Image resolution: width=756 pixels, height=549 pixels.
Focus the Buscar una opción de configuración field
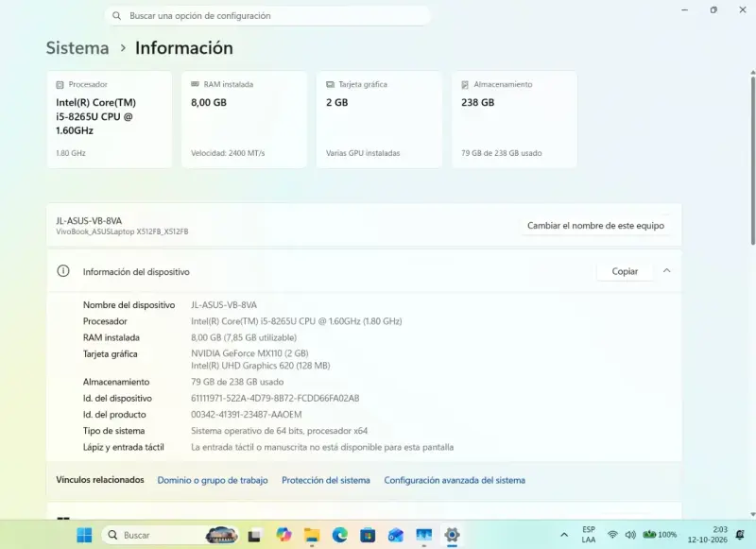tap(267, 16)
